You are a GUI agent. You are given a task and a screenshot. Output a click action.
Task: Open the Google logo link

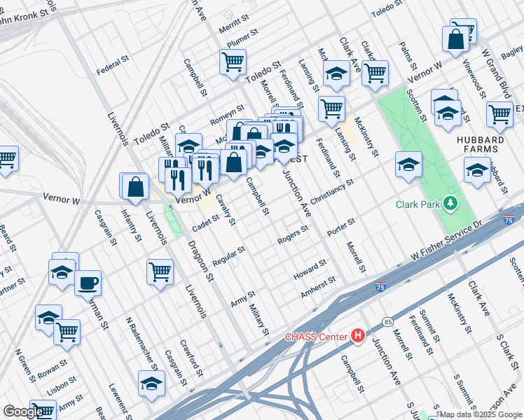tap(23, 412)
